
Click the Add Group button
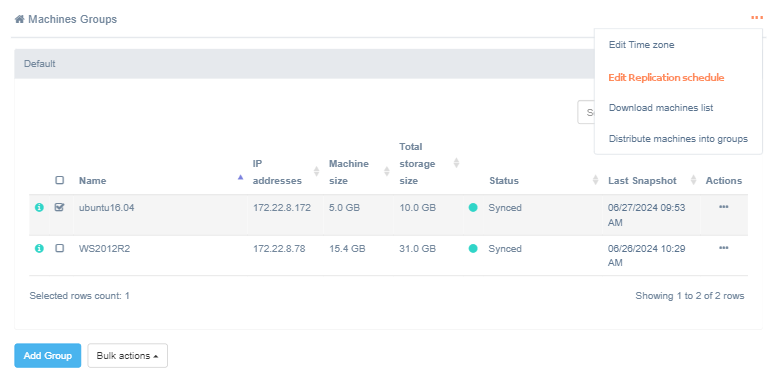pos(48,355)
